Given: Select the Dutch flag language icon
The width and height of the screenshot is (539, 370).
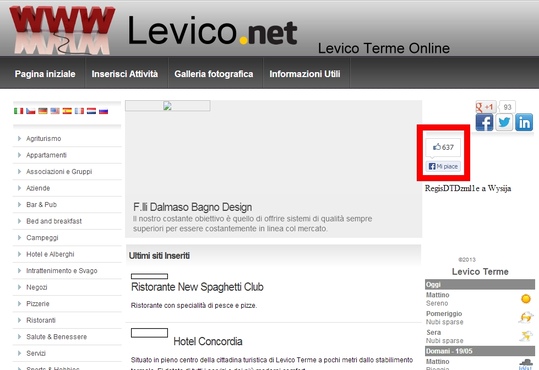Looking at the screenshot, I should pyautogui.click(x=91, y=111).
